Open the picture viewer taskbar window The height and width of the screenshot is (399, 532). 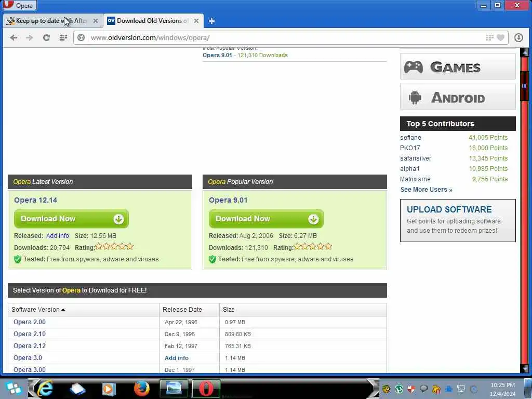click(x=174, y=389)
